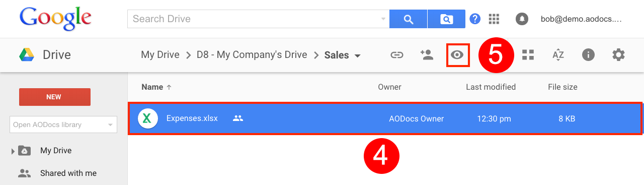
Task: Open the Drive help question mark
Action: click(x=475, y=19)
